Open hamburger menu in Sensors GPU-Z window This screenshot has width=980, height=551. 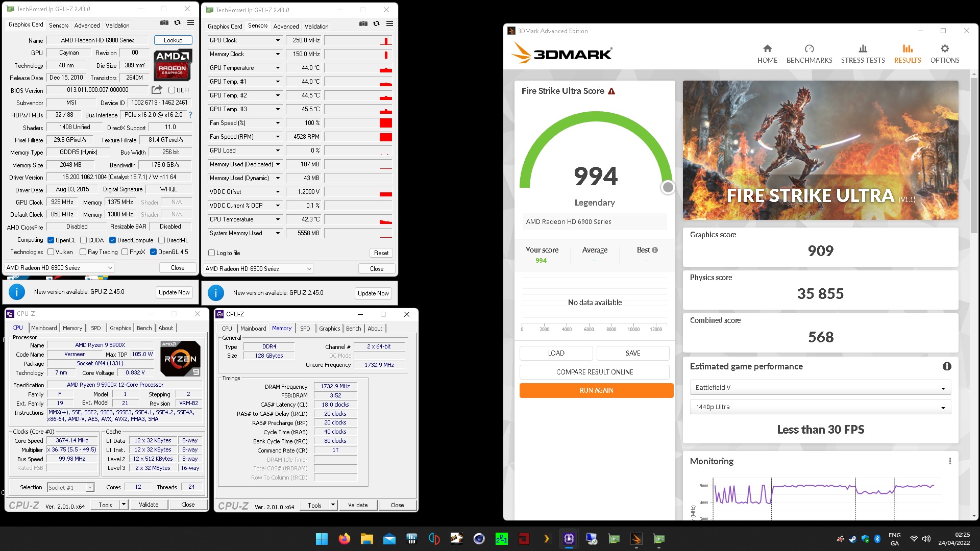pyautogui.click(x=389, y=23)
